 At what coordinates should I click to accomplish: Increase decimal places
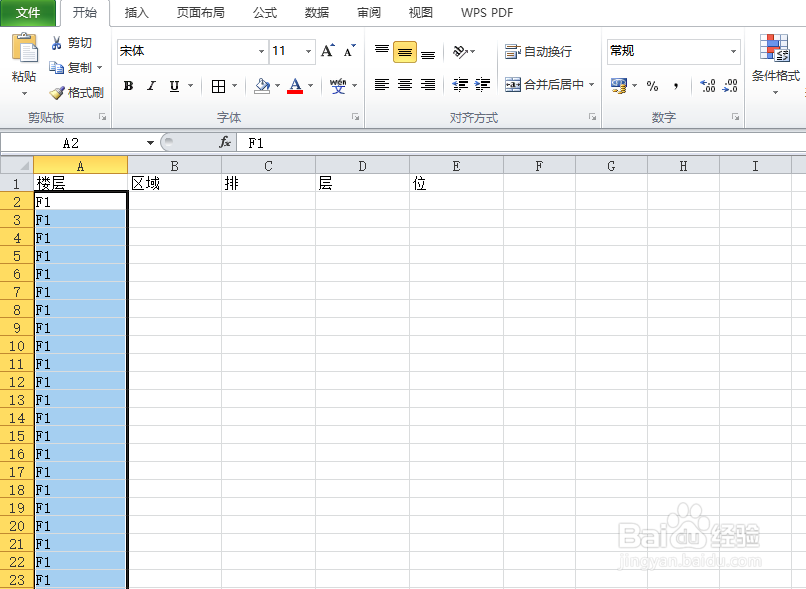point(708,85)
